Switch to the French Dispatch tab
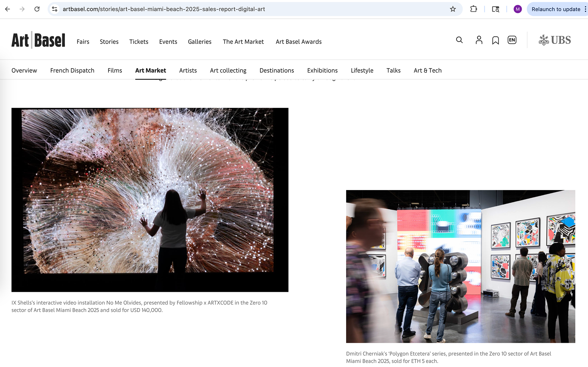Screen dimensions: 588x367 [x=72, y=71]
